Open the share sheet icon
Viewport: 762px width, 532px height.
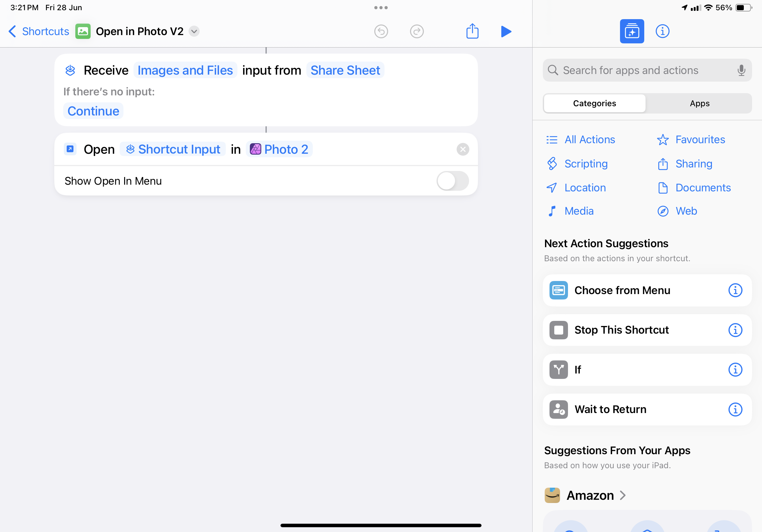tap(472, 31)
